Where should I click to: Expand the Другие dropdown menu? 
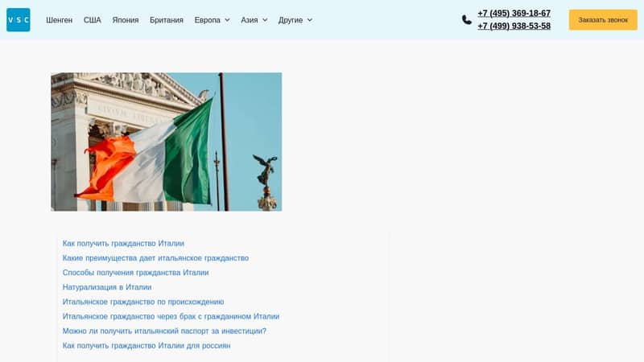pos(295,20)
